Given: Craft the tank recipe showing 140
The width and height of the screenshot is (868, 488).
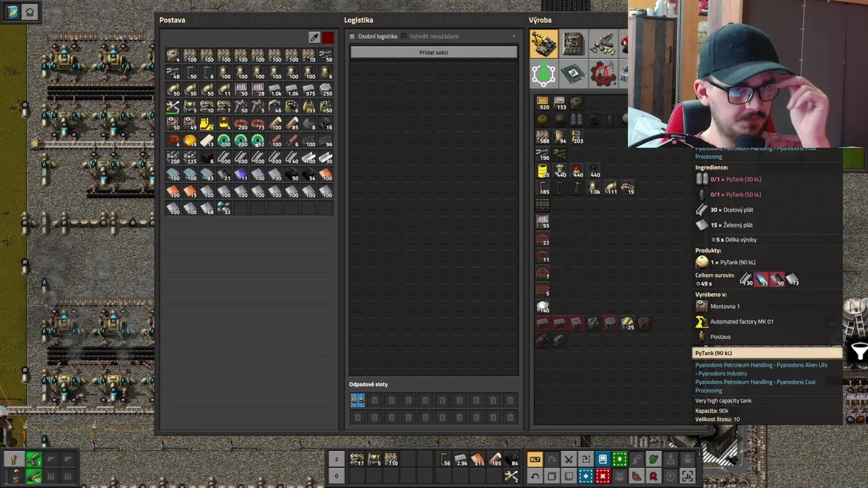Looking at the screenshot, I should click(542, 306).
